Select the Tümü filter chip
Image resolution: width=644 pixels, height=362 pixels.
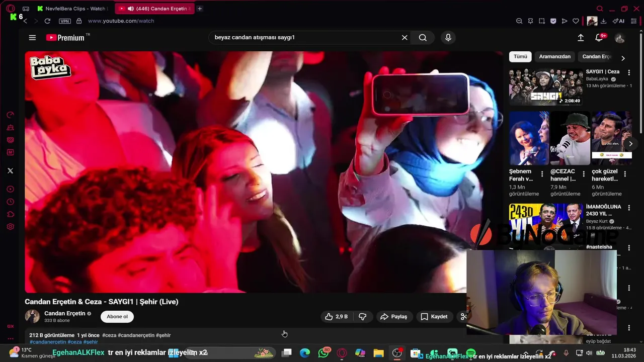520,57
